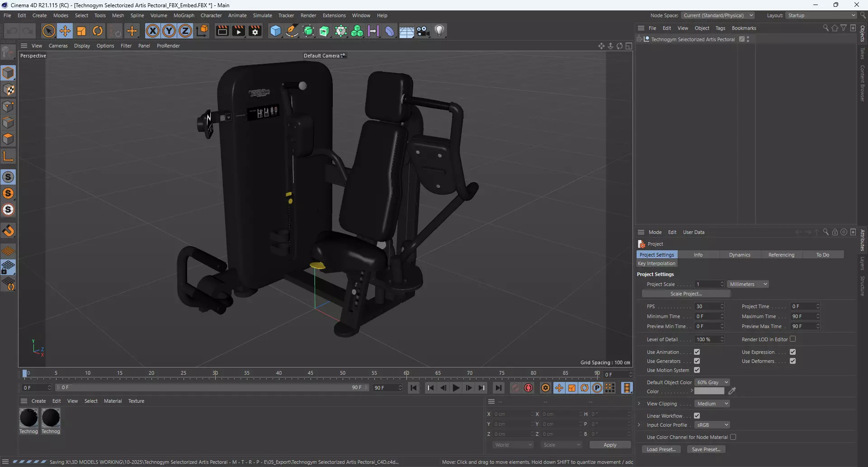This screenshot has width=868, height=467.
Task: Toggle Y axis lock
Action: (169, 31)
